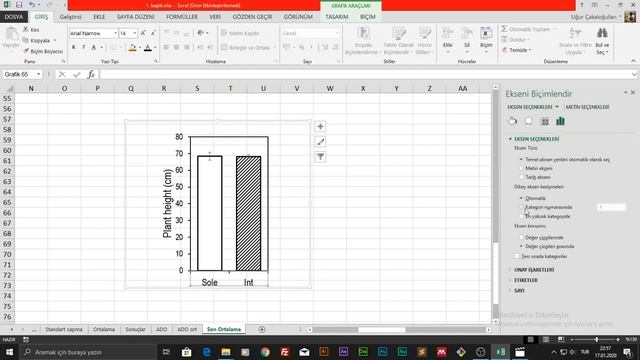Click the Yapıştır paste clipboard icon
The height and width of the screenshot is (360, 640).
click(x=11, y=34)
